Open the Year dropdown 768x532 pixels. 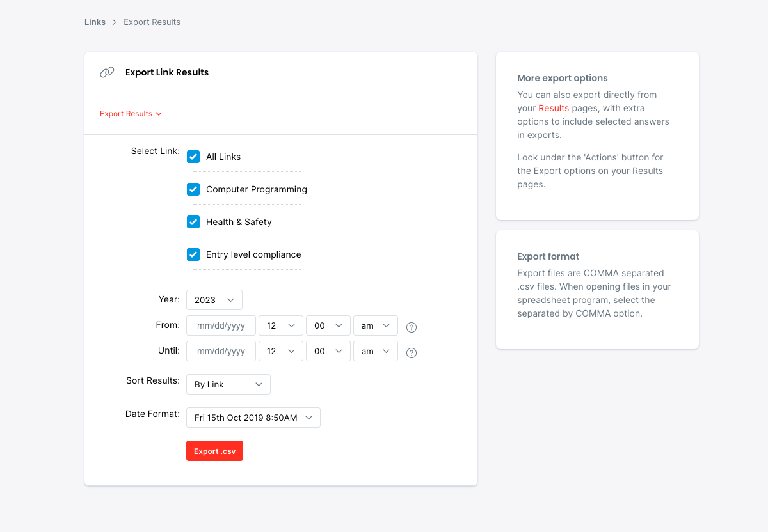click(x=214, y=300)
